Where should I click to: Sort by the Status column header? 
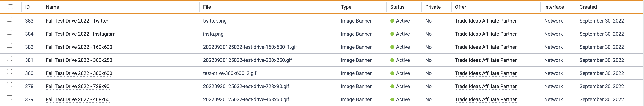pos(397,7)
